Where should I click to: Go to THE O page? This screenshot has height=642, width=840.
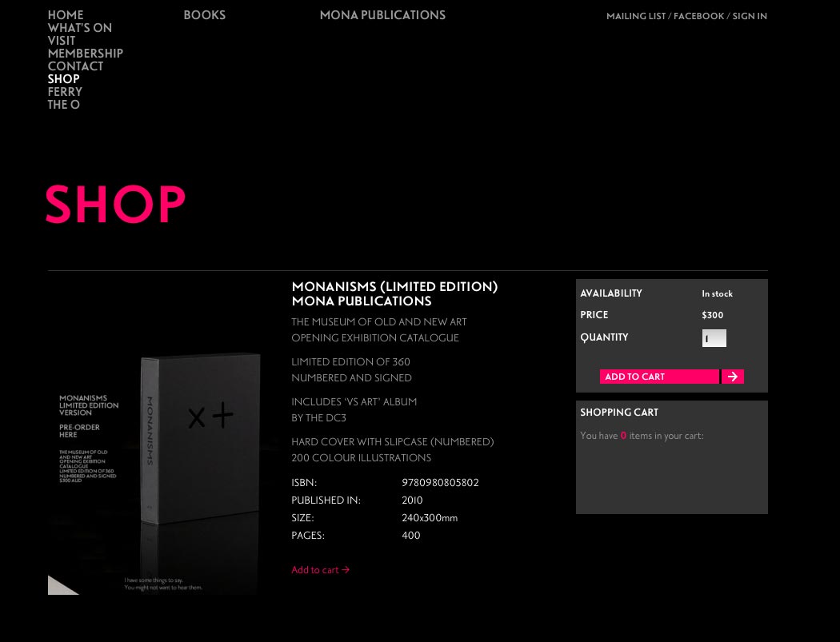pyautogui.click(x=64, y=105)
